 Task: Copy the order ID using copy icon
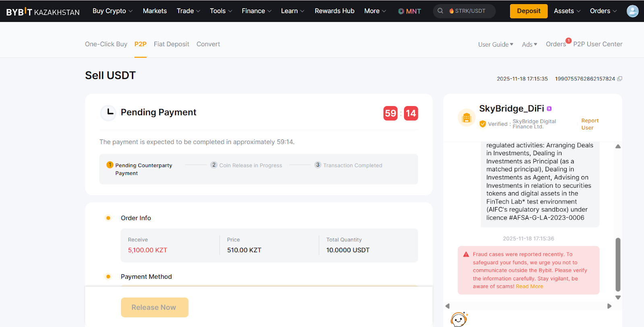point(620,79)
